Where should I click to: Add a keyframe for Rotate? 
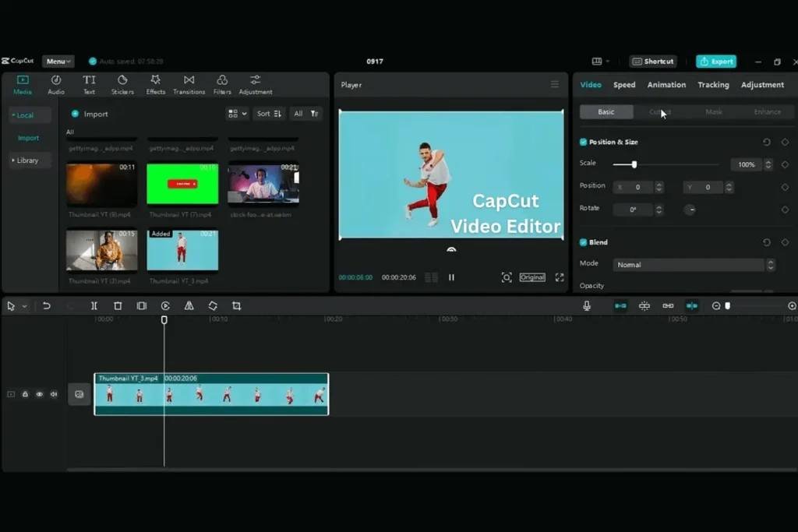click(x=785, y=210)
